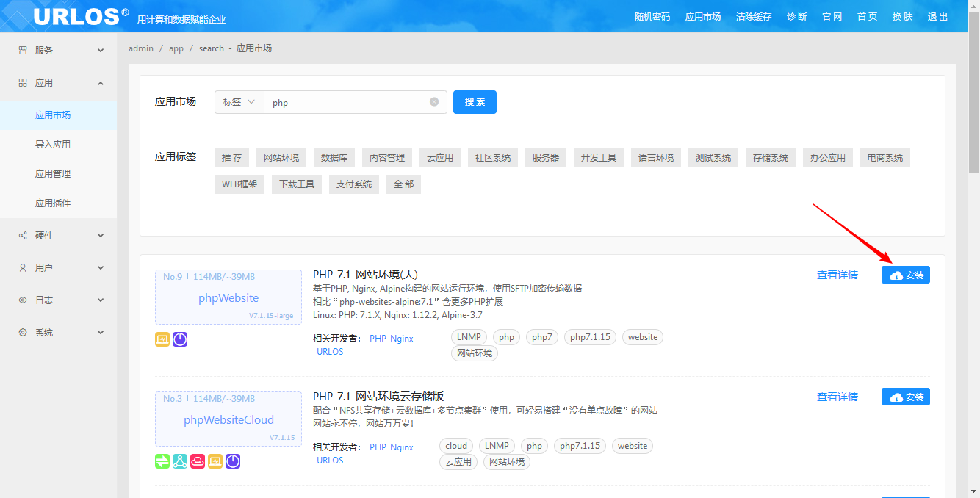The height and width of the screenshot is (498, 980).
Task: Filter by WEB框架 tag
Action: tap(239, 184)
